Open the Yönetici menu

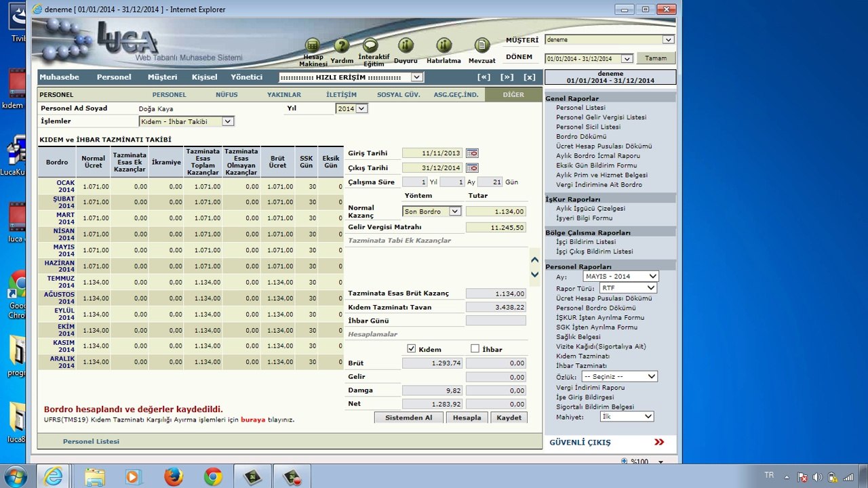[x=246, y=77]
